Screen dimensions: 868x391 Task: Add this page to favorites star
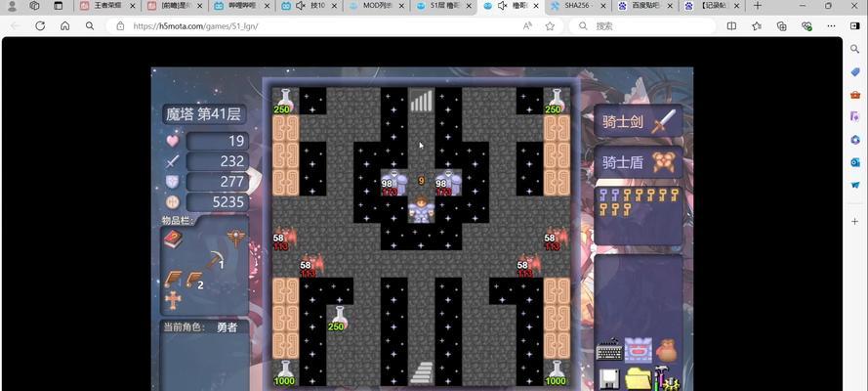tap(550, 26)
